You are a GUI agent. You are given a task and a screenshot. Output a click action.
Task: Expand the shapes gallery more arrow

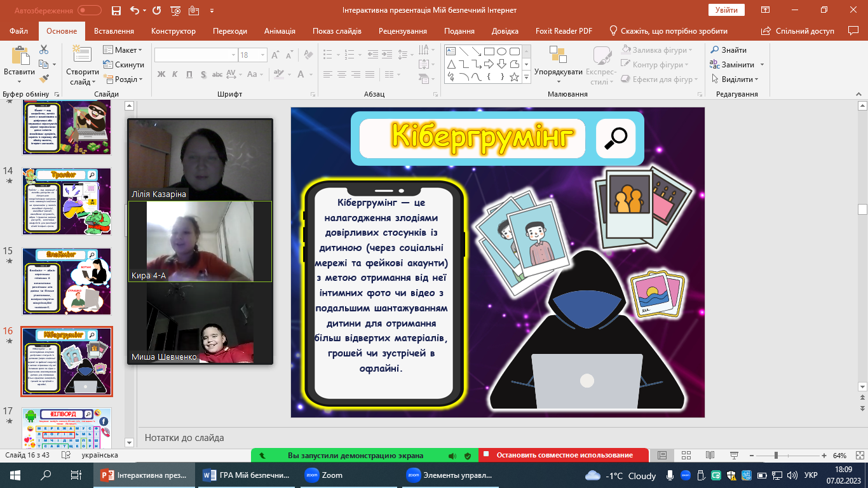click(x=526, y=77)
